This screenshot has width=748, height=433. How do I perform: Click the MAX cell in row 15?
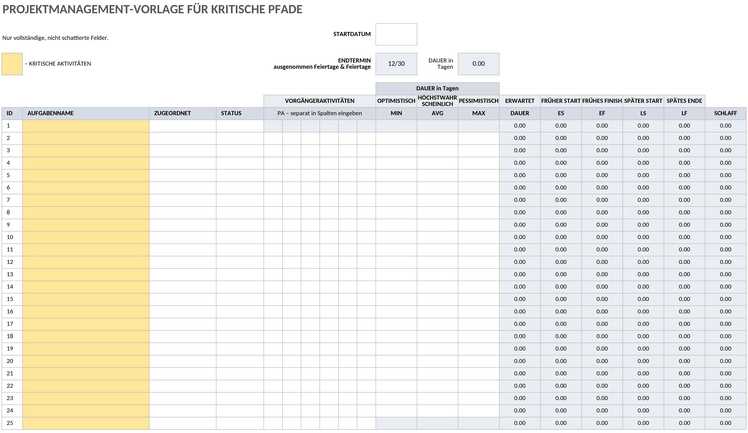[x=478, y=299]
